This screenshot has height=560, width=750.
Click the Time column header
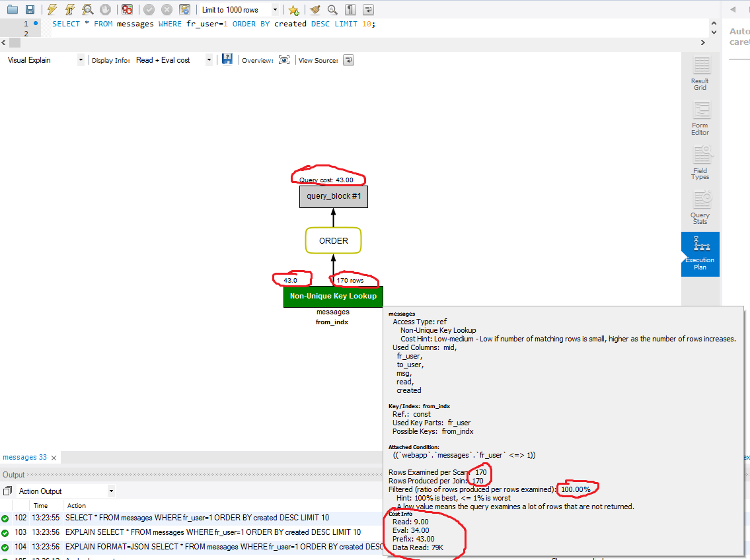[x=41, y=506]
